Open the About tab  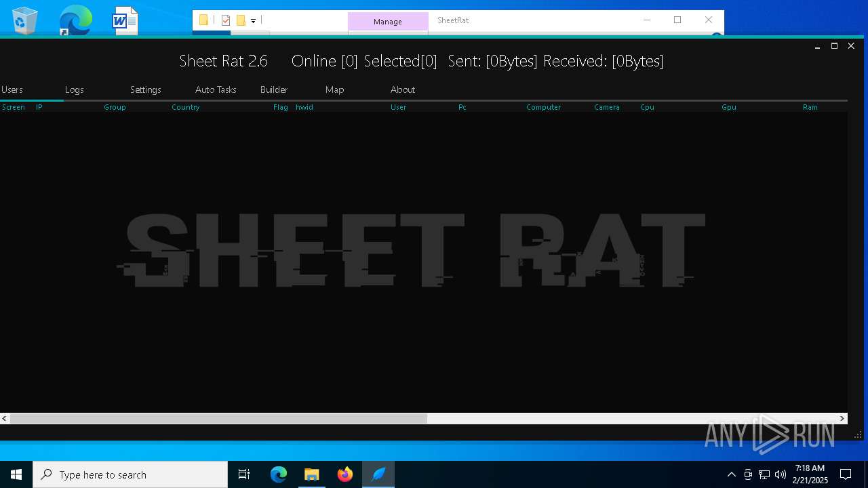403,89
